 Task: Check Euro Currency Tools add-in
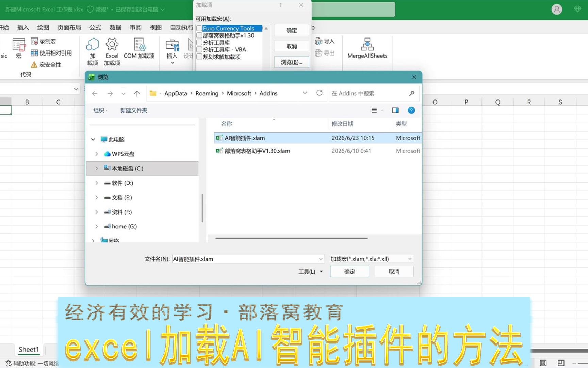199,28
